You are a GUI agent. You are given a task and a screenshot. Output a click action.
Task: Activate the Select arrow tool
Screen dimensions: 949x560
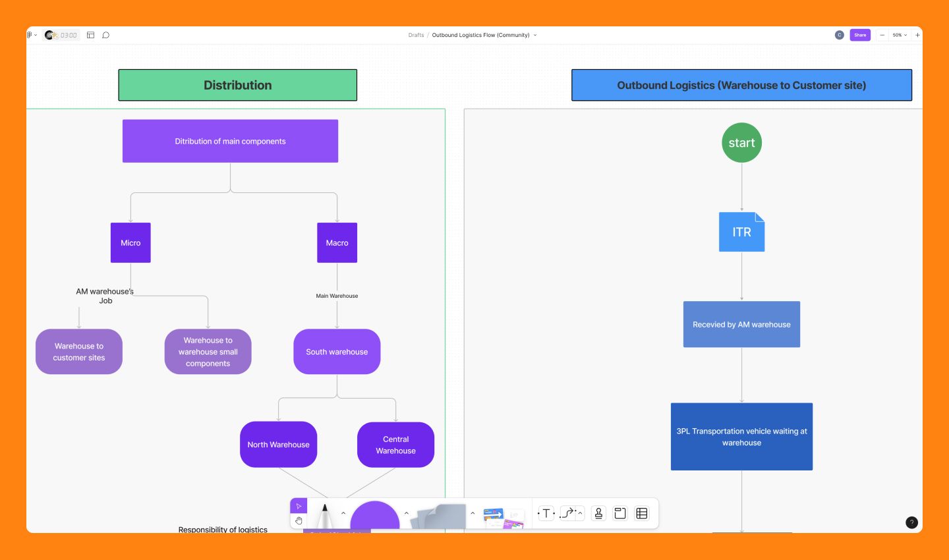point(299,505)
